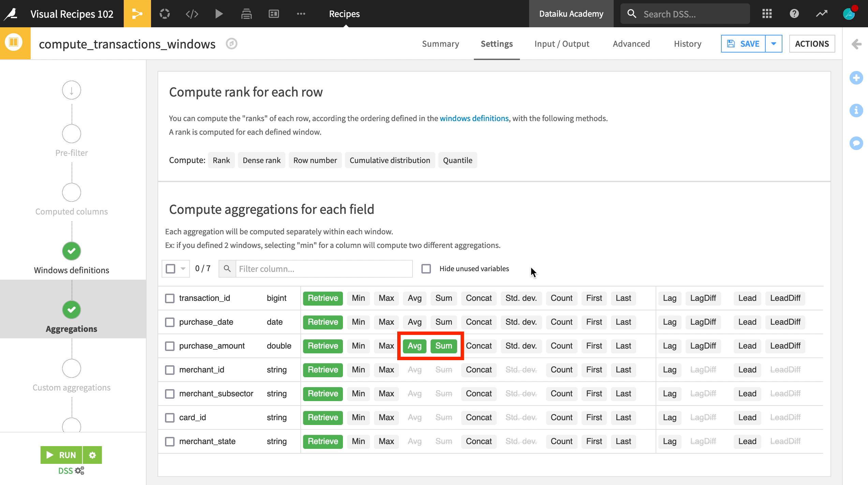Click the help question mark icon
Viewport: 868px width, 485px height.
pos(795,14)
